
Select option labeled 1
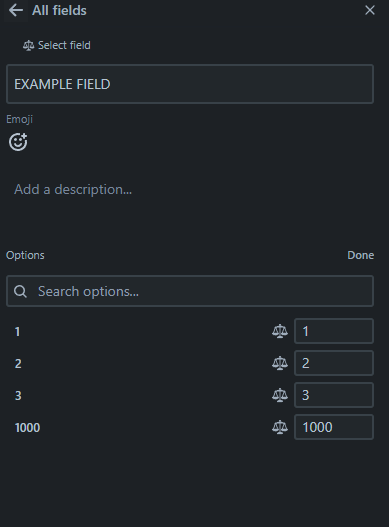coord(17,332)
